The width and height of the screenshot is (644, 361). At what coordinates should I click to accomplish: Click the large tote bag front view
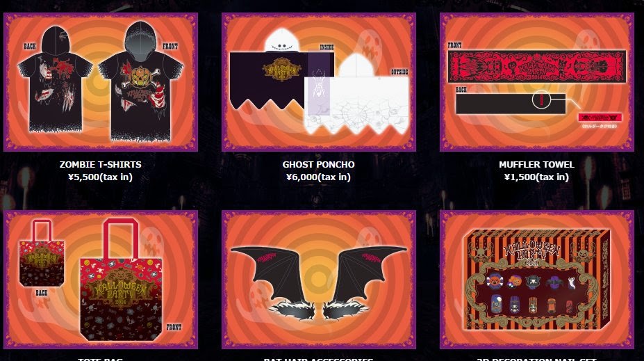coord(121,280)
